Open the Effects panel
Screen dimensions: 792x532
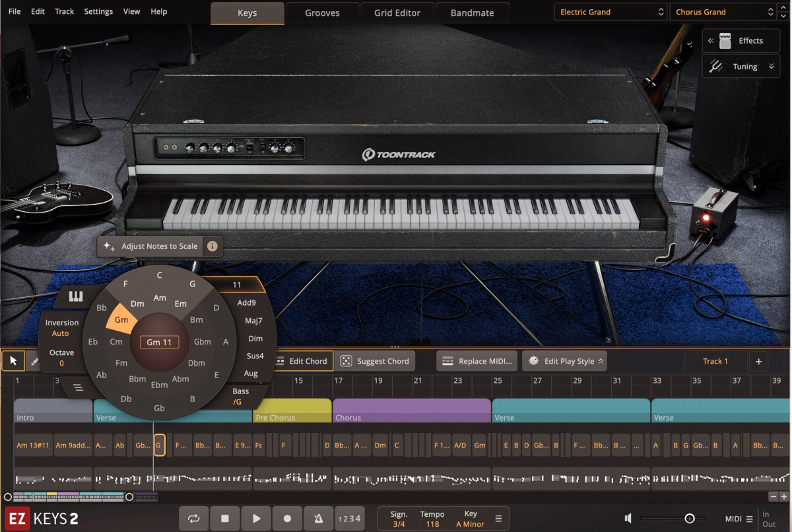[x=741, y=40]
